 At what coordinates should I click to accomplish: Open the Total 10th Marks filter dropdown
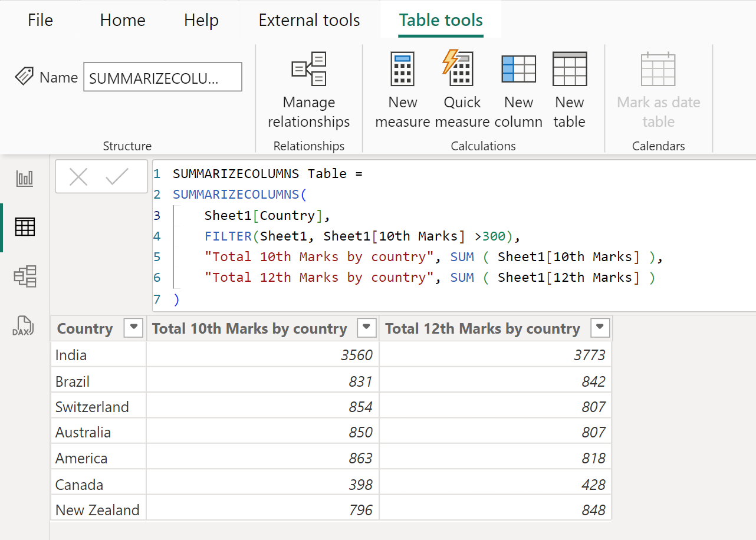[366, 328]
